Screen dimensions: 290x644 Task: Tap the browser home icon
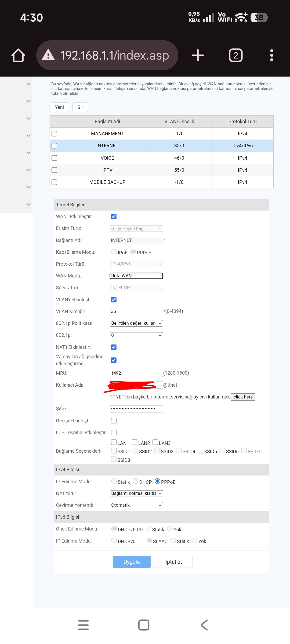(x=18, y=55)
